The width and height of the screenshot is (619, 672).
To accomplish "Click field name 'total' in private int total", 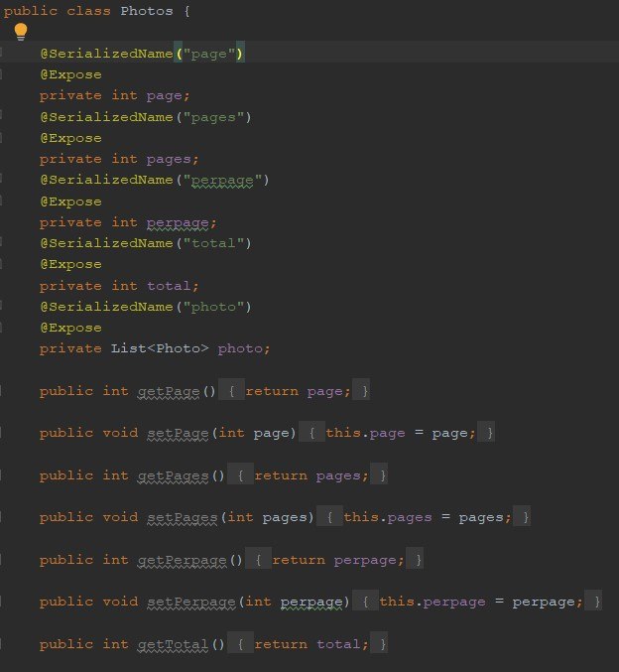I will coord(169,285).
